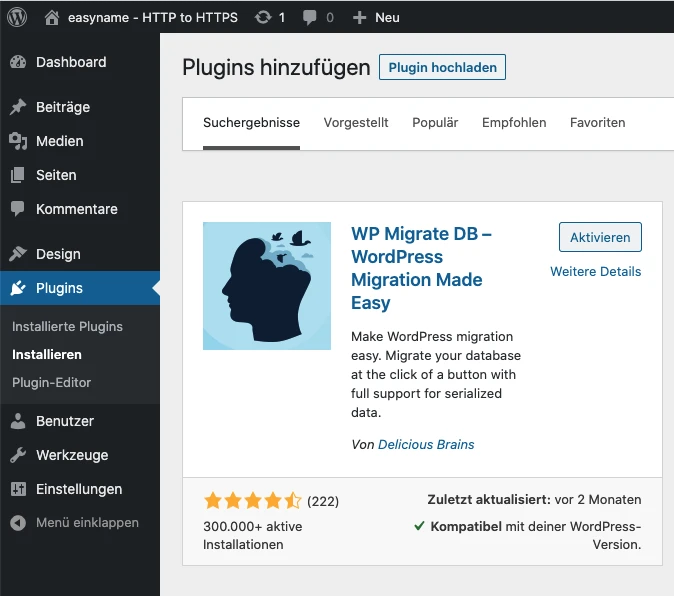Click the plus icon next to Neu
Viewport: 674px width, 596px height.
click(x=360, y=17)
